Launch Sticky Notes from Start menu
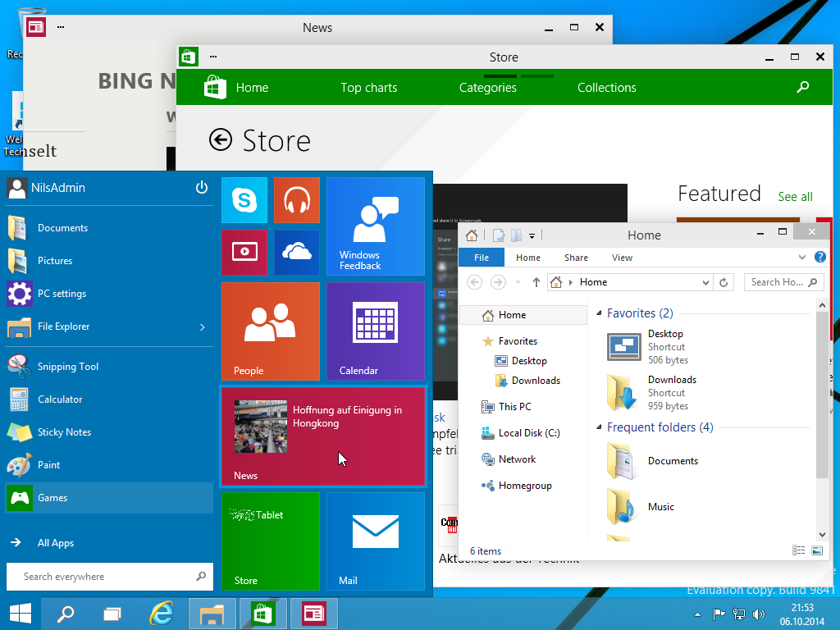This screenshot has width=840, height=630. [109, 431]
